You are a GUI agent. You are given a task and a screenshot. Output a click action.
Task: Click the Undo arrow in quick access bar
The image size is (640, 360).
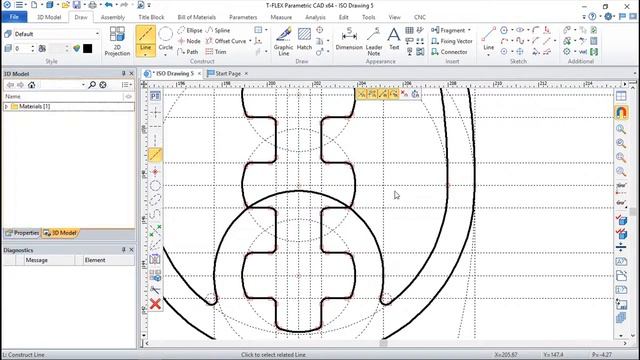pyautogui.click(x=108, y=5)
